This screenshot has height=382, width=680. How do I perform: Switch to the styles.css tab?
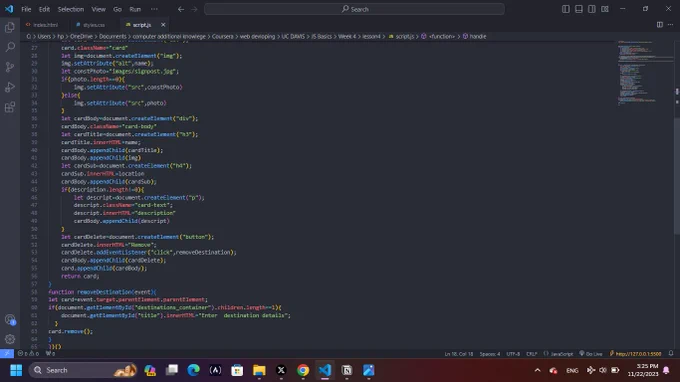click(x=94, y=25)
